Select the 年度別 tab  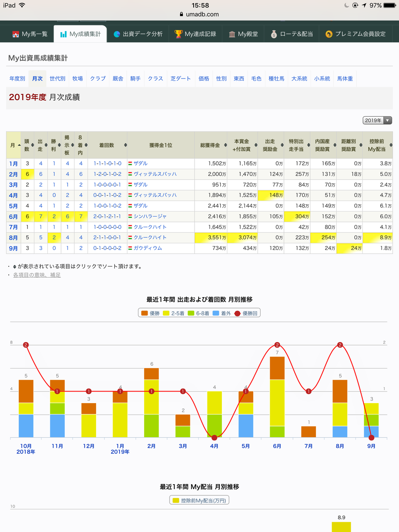pyautogui.click(x=17, y=78)
